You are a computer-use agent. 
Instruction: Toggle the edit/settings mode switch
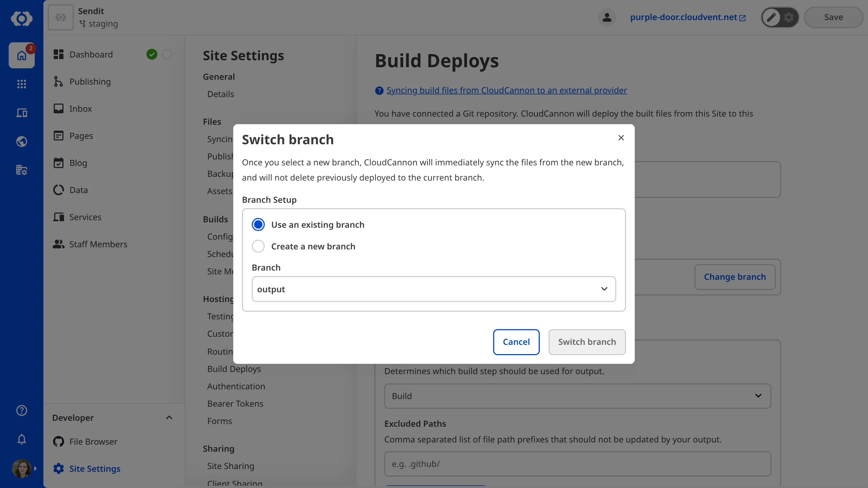tap(780, 17)
